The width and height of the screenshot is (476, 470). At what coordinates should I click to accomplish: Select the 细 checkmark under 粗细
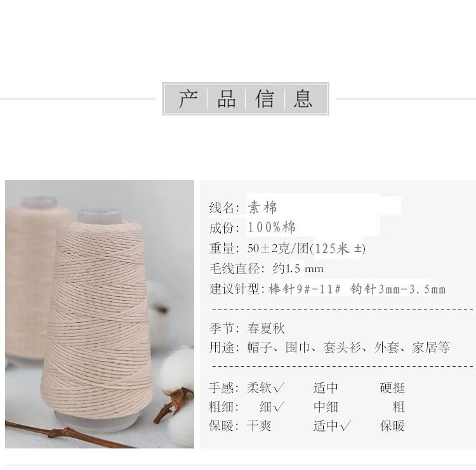pyautogui.click(x=272, y=407)
